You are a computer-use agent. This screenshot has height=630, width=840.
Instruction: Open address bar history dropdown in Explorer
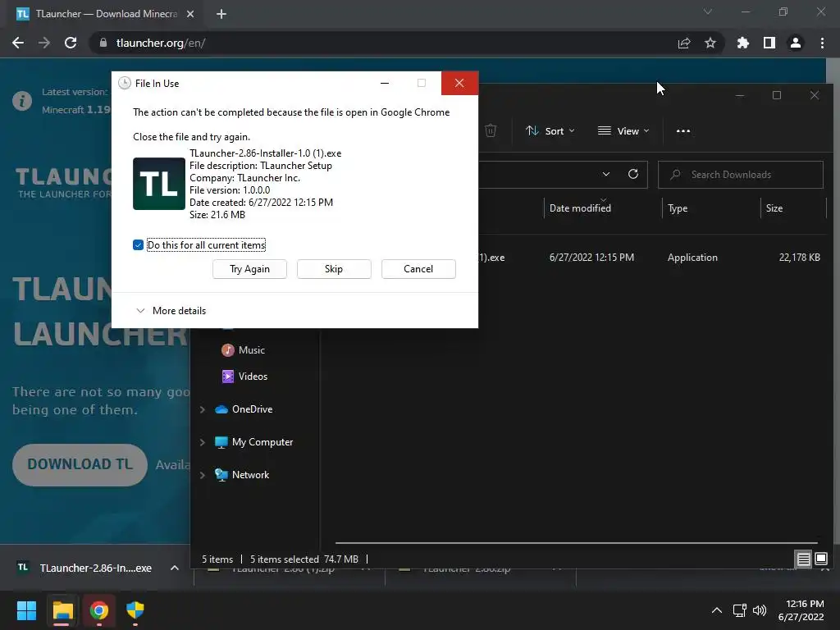606,174
